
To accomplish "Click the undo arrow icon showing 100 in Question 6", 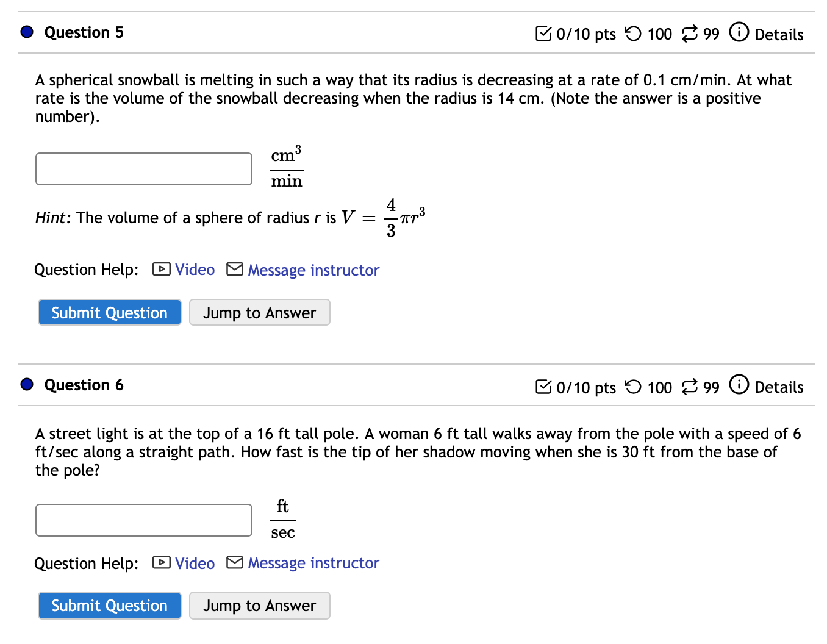I will (634, 387).
